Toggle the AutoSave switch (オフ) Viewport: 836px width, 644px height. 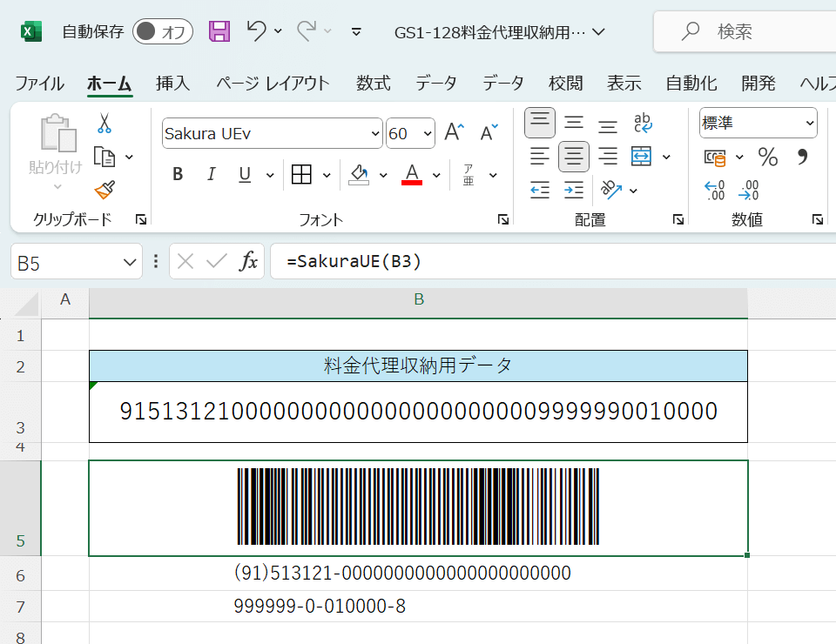pos(163,31)
